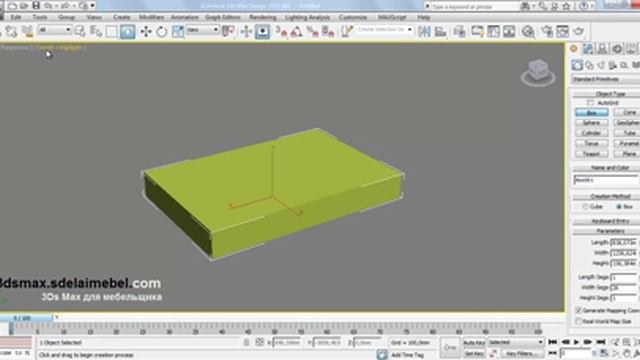
Task: Activate the Select and Scale tool
Action: (178, 31)
